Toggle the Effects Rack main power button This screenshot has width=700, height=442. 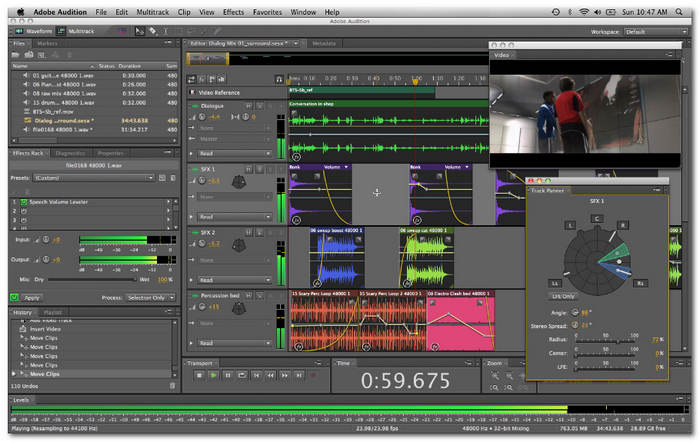tap(14, 297)
